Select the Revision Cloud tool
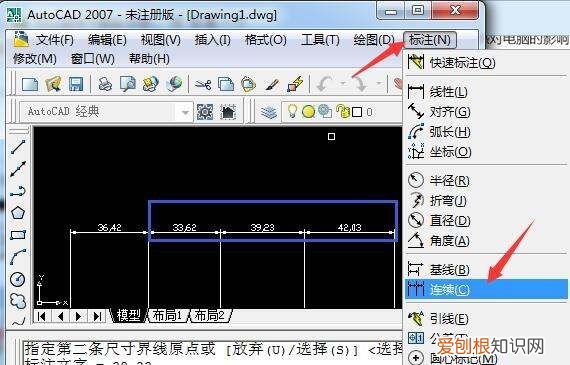The width and height of the screenshot is (570, 365). pyautogui.click(x=17, y=301)
